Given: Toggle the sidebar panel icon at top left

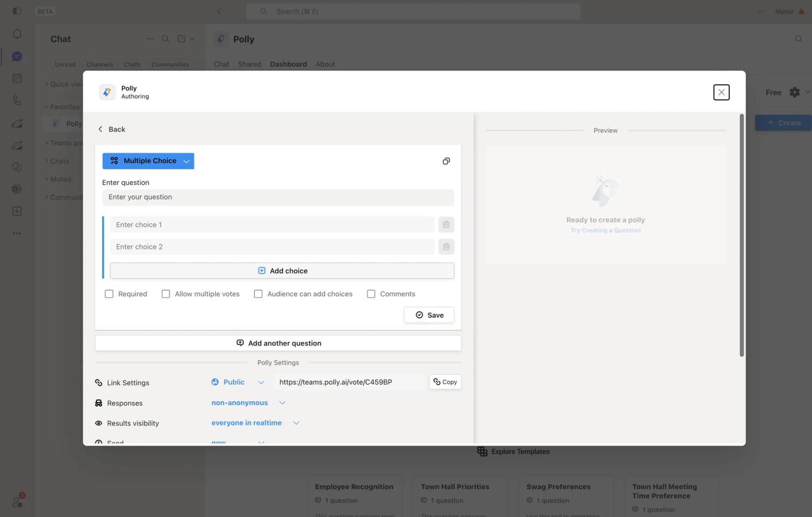Looking at the screenshot, I should 17,11.
